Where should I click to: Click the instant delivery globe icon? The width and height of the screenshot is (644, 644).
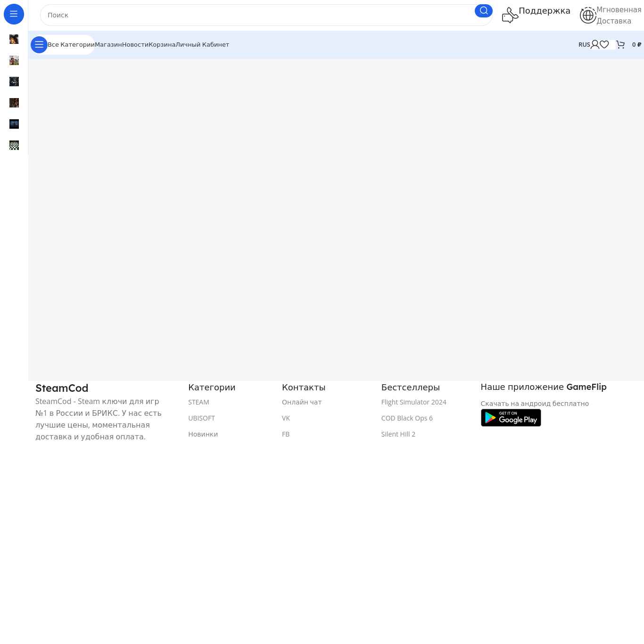588,15
